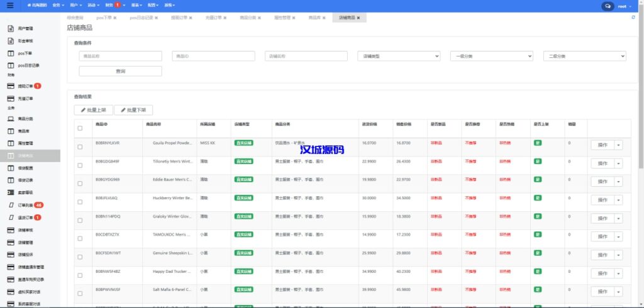Focus the 商品ID input field

click(x=213, y=57)
